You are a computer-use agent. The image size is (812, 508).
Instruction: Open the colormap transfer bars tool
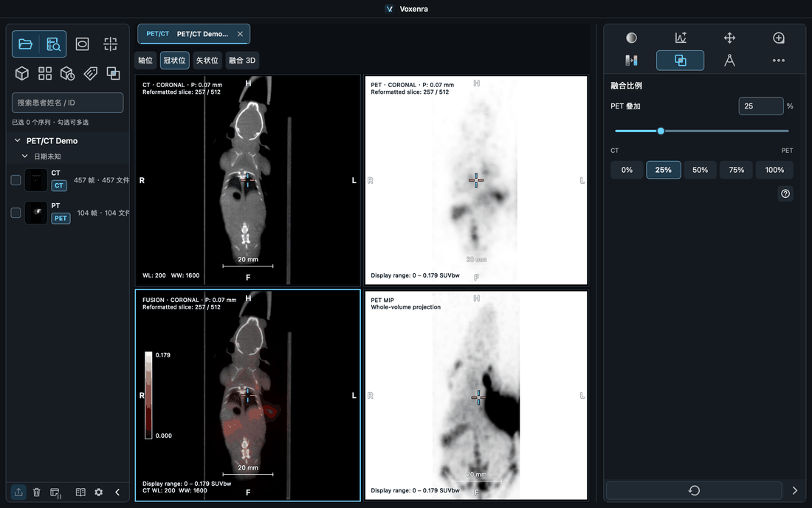click(631, 61)
